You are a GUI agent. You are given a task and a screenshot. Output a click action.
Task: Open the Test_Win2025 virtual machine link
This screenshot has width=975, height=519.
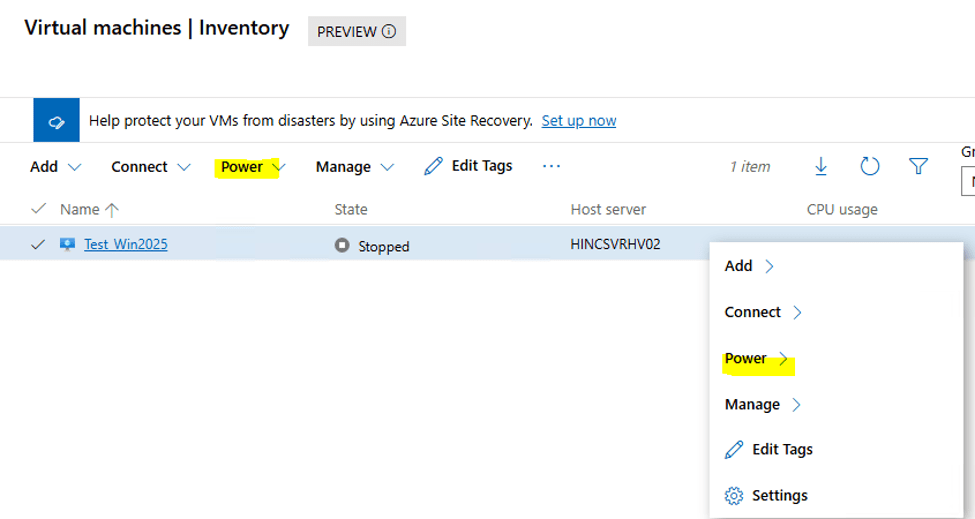[126, 244]
